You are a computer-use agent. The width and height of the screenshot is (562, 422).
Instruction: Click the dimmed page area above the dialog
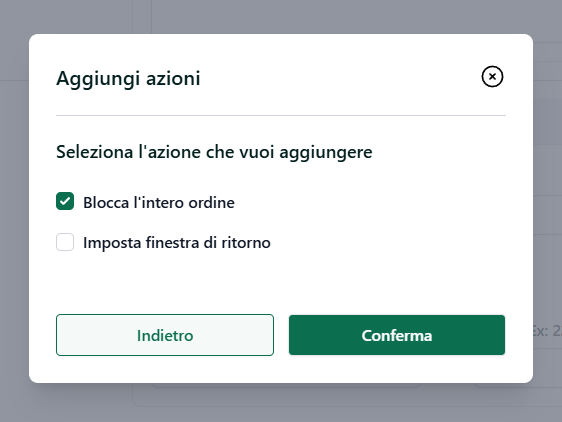click(281, 16)
